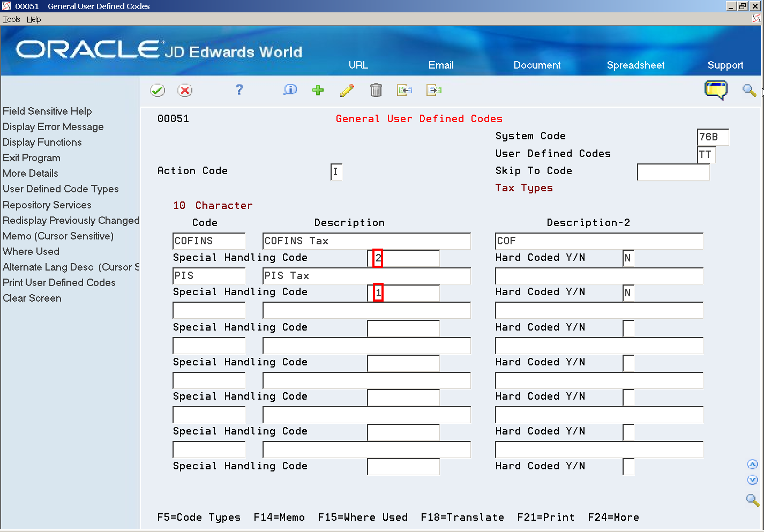Select Memo (Cursor Sensitive) option

point(58,236)
